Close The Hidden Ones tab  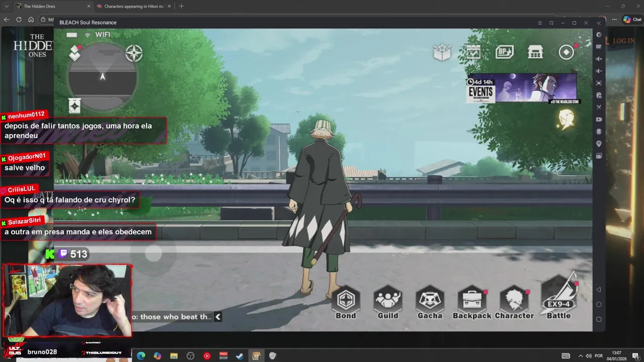click(x=89, y=6)
